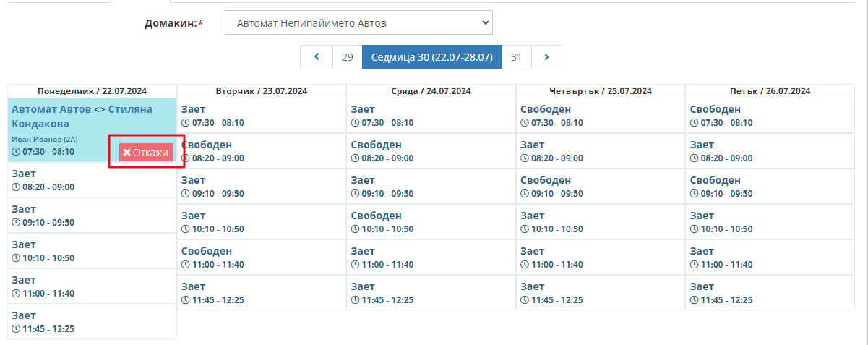
Task: Click the X icon on Откажи button
Action: pos(126,153)
